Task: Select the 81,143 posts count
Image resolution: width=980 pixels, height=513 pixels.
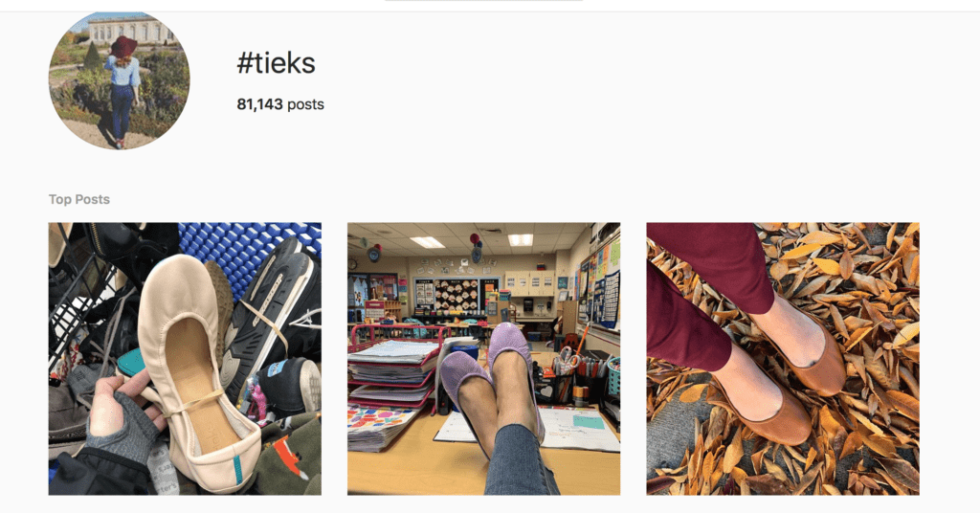Action: coord(280,104)
